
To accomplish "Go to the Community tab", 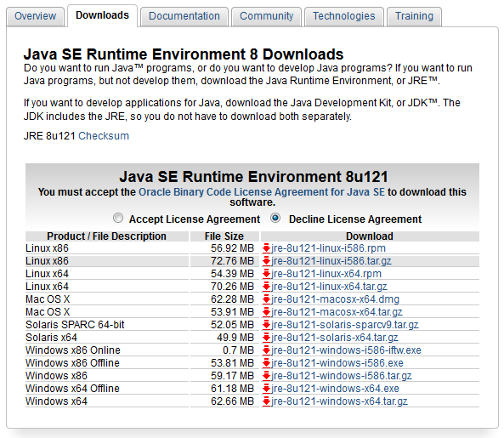I will (x=267, y=16).
